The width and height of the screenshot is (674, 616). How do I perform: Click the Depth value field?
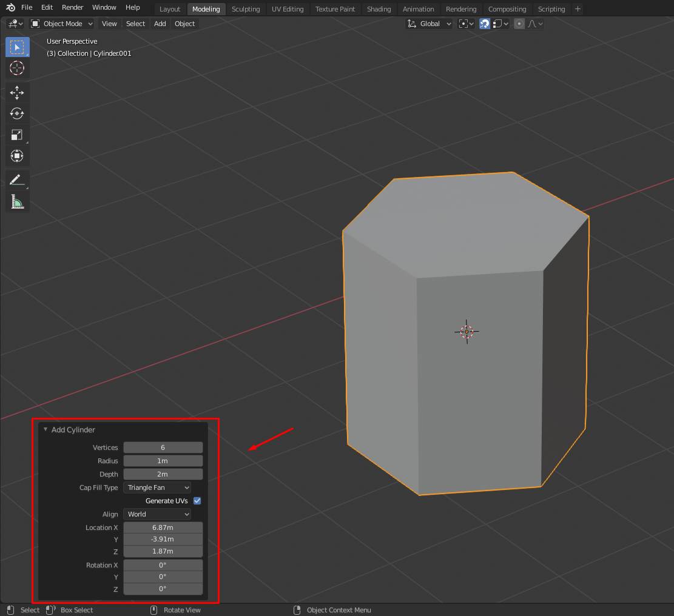click(163, 474)
